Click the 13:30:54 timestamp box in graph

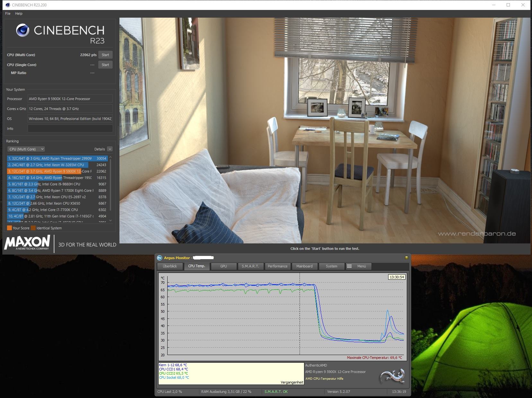(397, 277)
